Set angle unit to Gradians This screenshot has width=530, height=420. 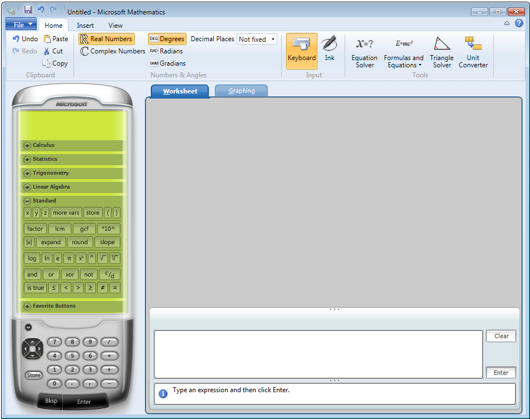pyautogui.click(x=168, y=63)
